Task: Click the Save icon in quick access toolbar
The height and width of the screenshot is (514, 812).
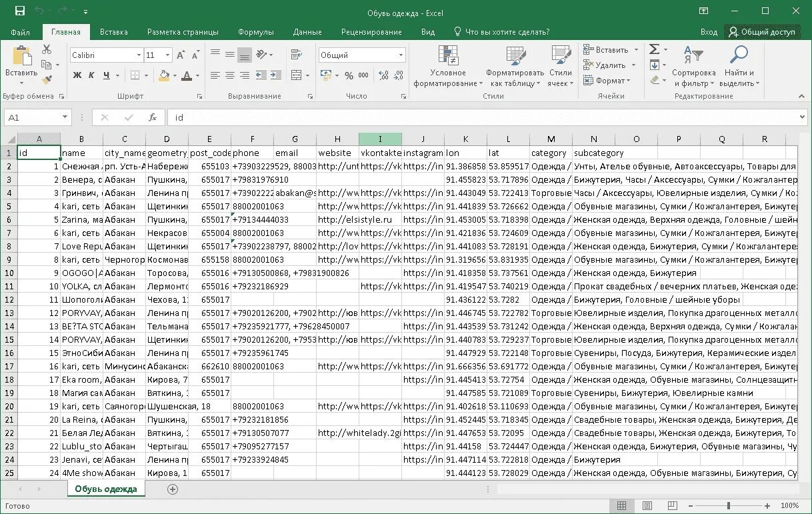Action: point(20,11)
